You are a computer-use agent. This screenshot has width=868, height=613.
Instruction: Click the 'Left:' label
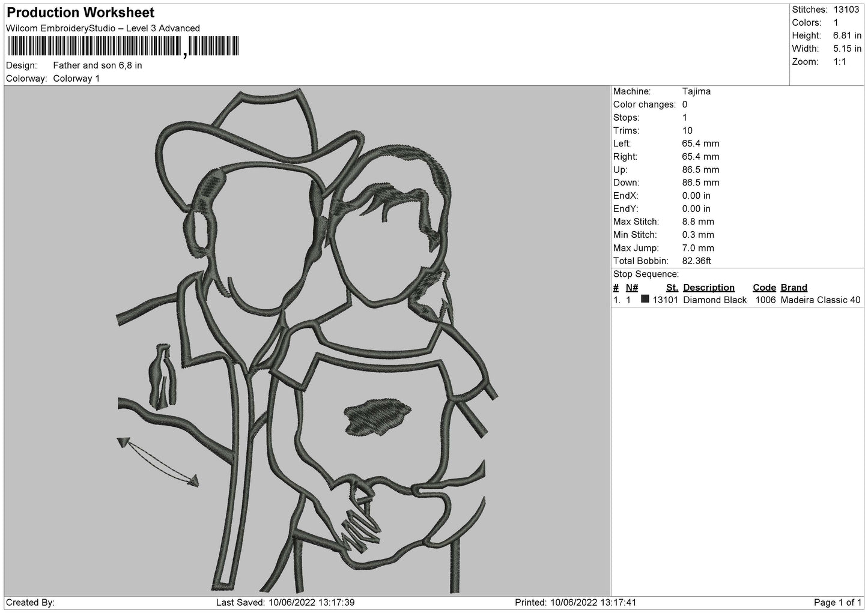[x=622, y=143]
